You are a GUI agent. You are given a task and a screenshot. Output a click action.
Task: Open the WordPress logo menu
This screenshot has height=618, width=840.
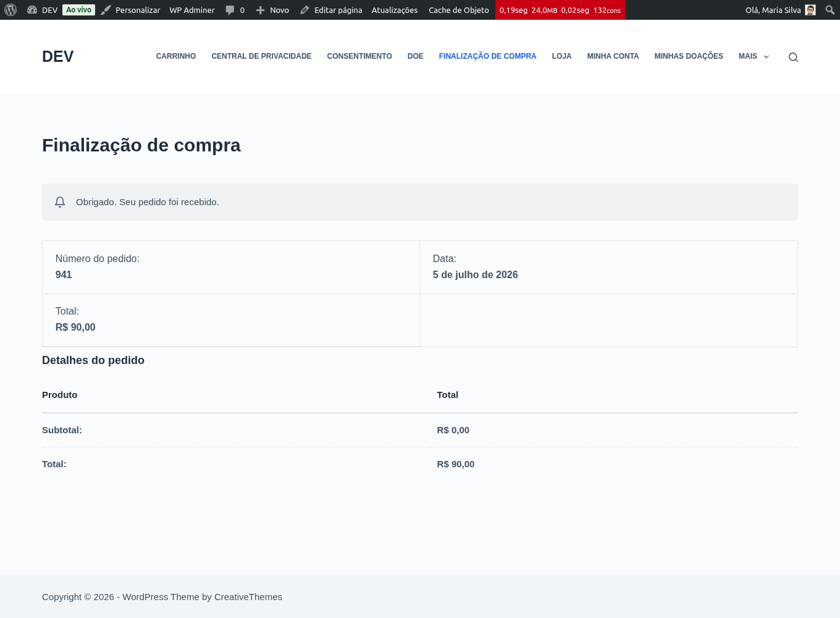[10, 10]
